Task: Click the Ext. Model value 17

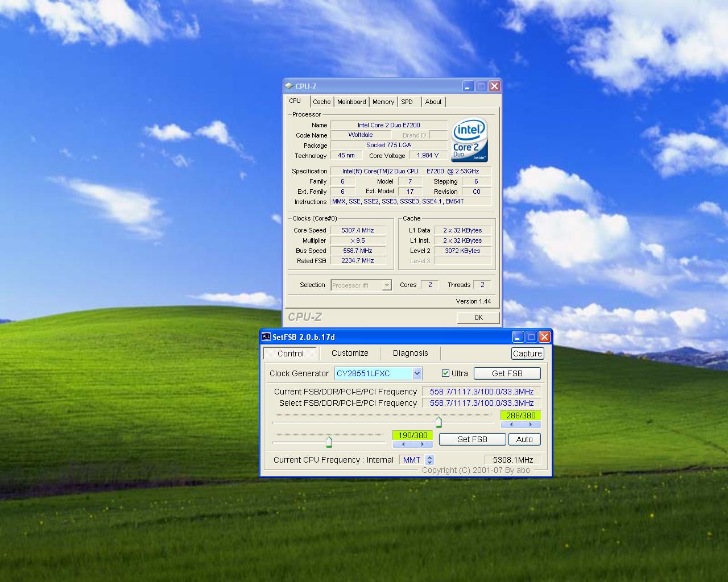Action: pyautogui.click(x=410, y=192)
